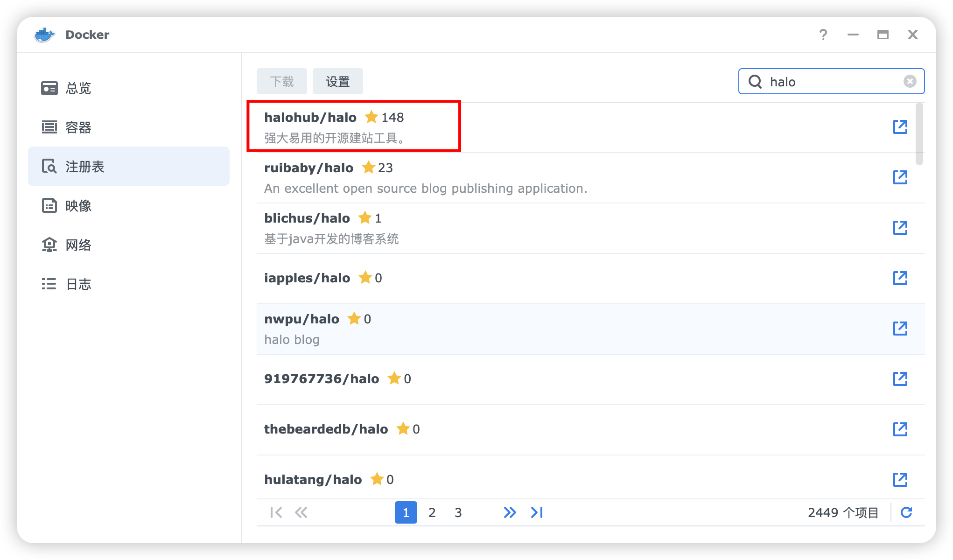
Task: Click description 'An excellent open source blog'
Action: click(x=426, y=189)
